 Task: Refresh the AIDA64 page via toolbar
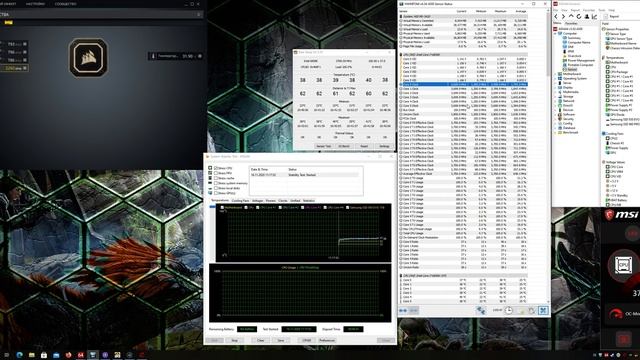pyautogui.click(x=578, y=16)
